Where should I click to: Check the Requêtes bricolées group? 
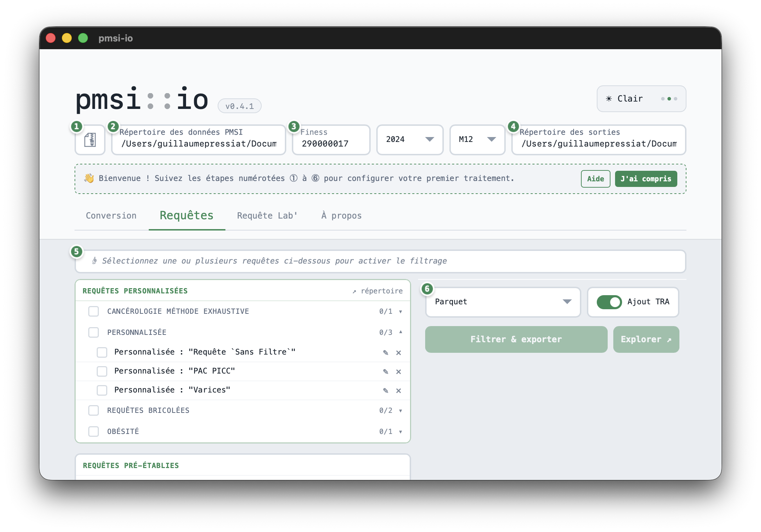[x=94, y=410]
